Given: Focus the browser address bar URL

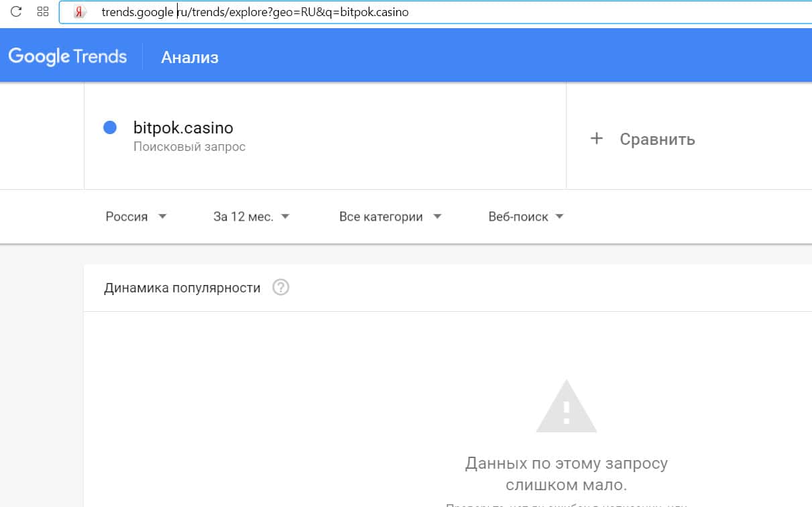Looking at the screenshot, I should coord(255,12).
